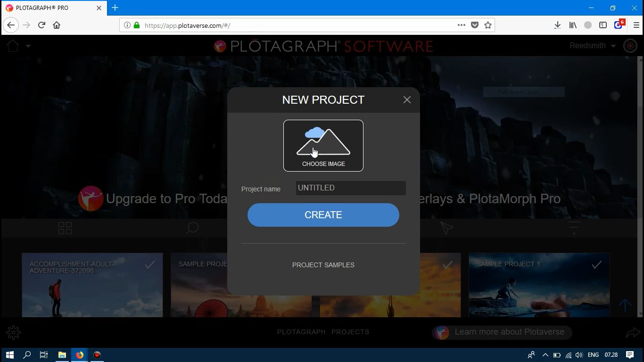
Task: Toggle checkmark on the orange sunset project card
Action: coord(448,265)
